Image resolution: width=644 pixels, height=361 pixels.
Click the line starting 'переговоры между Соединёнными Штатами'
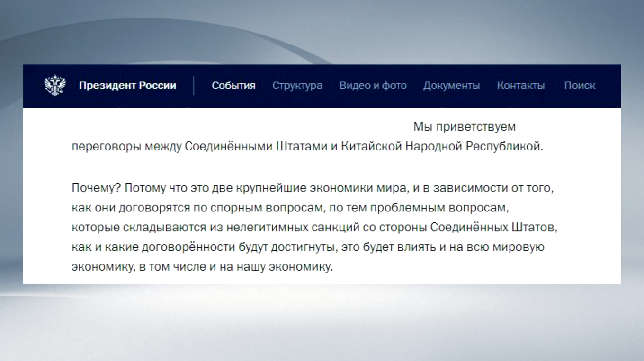(307, 147)
